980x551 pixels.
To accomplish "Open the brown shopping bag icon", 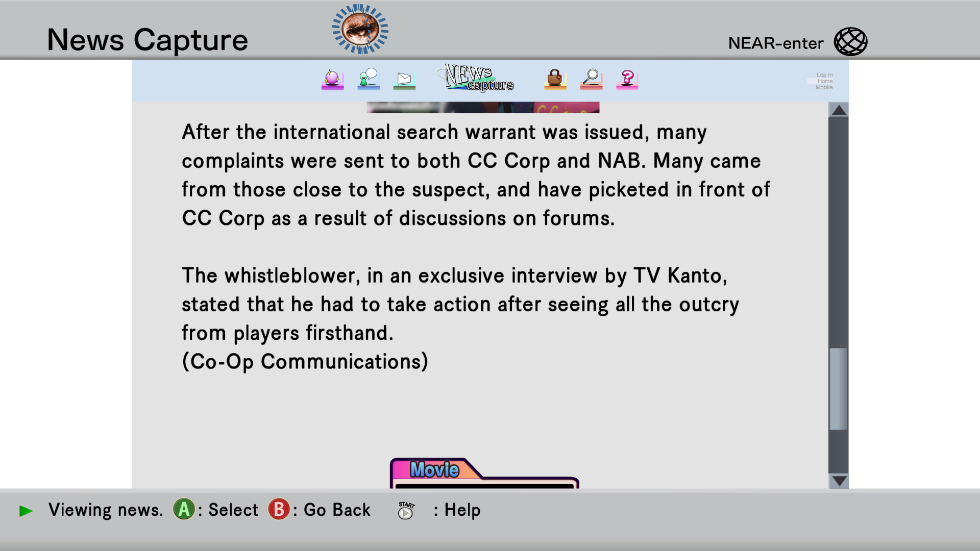I will 555,79.
